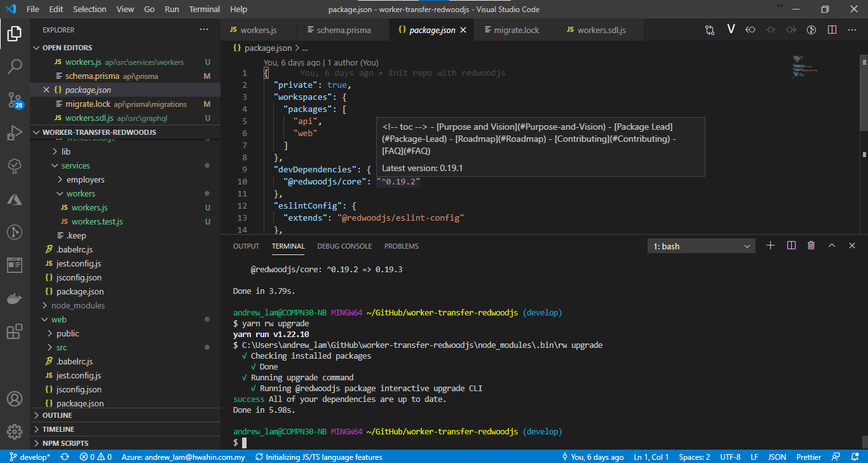Change indentation via Spaces: 2 status item
This screenshot has width=868, height=463.
pyautogui.click(x=695, y=457)
